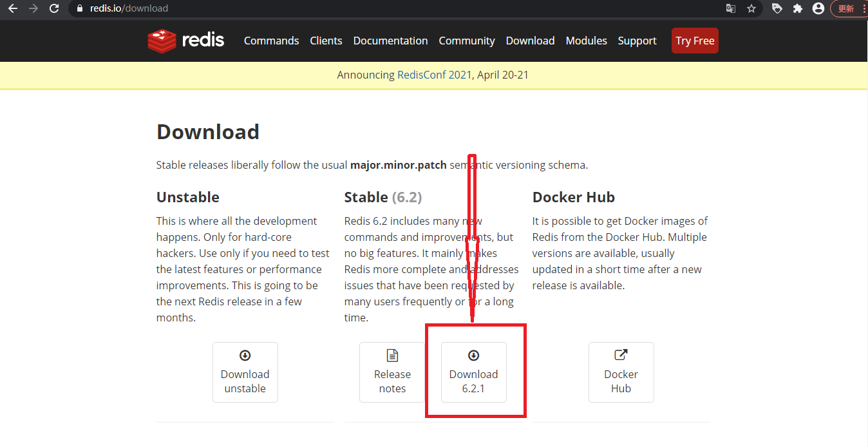Click the red update button
The height and width of the screenshot is (447, 868).
(x=849, y=8)
